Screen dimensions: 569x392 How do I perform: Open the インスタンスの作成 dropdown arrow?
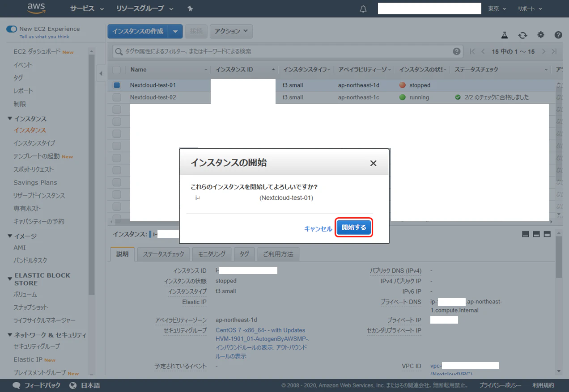175,31
